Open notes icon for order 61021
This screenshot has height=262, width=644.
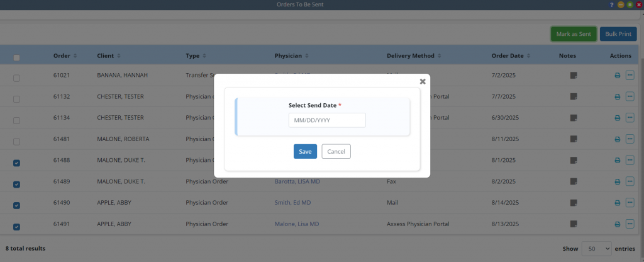pyautogui.click(x=573, y=76)
